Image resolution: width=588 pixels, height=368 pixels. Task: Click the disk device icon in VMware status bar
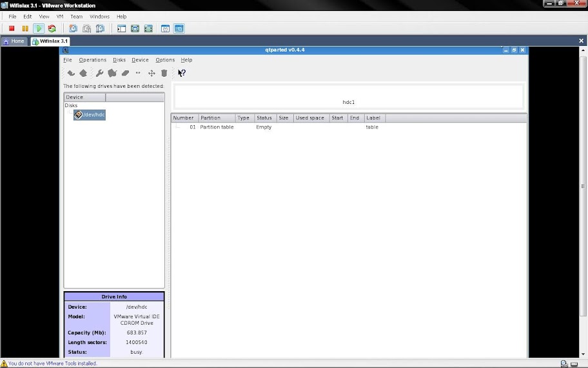tap(574, 364)
